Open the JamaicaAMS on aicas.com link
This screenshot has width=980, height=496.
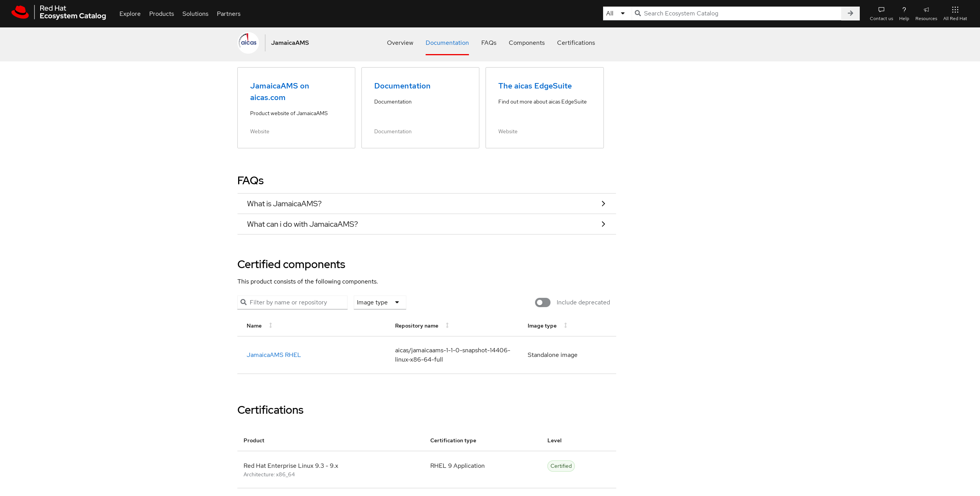(280, 92)
